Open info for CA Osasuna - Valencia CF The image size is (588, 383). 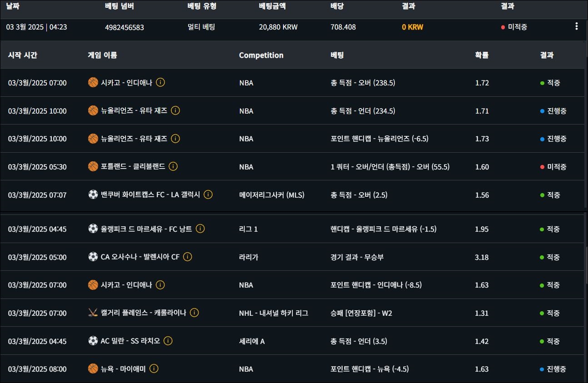coord(188,257)
